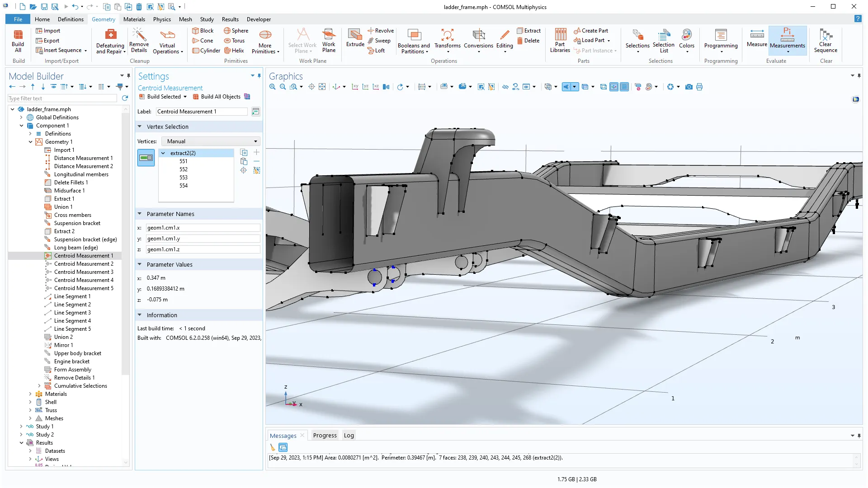Image resolution: width=868 pixels, height=488 pixels.
Task: Switch to the XY view icon
Action: tap(355, 87)
